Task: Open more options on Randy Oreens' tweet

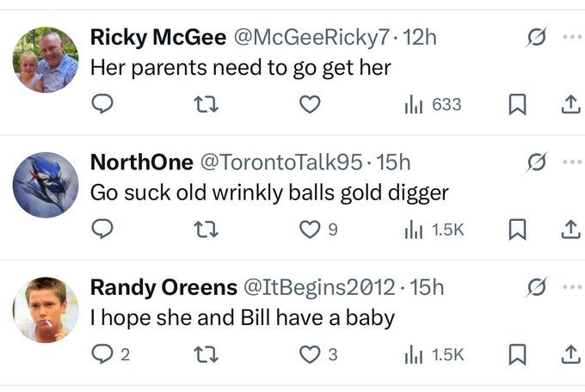Action: 569,286
